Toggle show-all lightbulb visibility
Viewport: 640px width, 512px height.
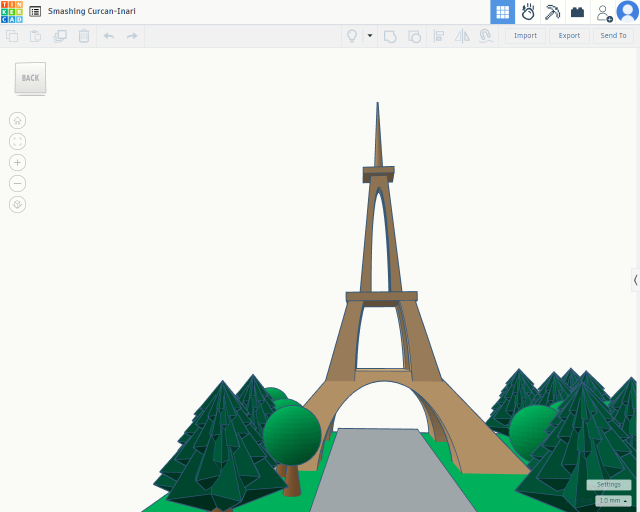[x=352, y=36]
